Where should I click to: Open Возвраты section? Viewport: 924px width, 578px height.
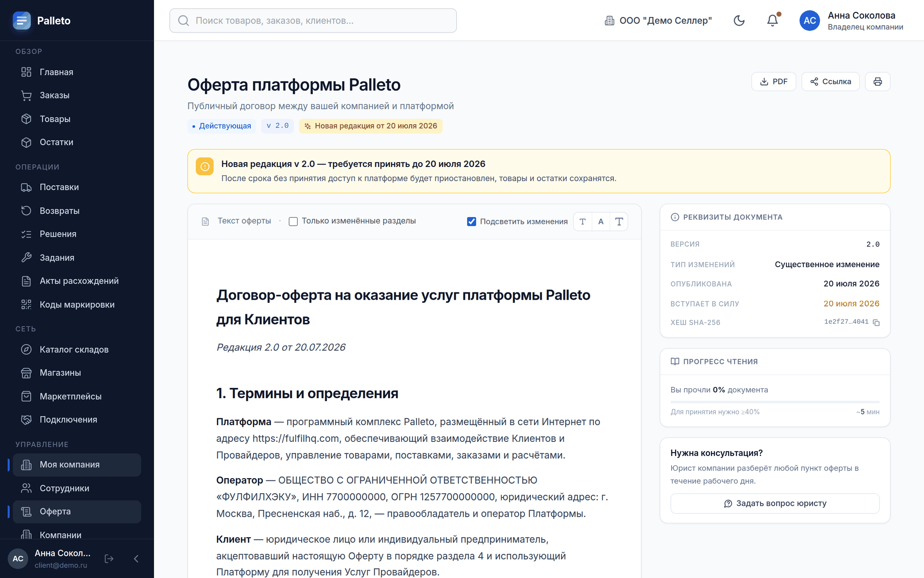pos(77,211)
